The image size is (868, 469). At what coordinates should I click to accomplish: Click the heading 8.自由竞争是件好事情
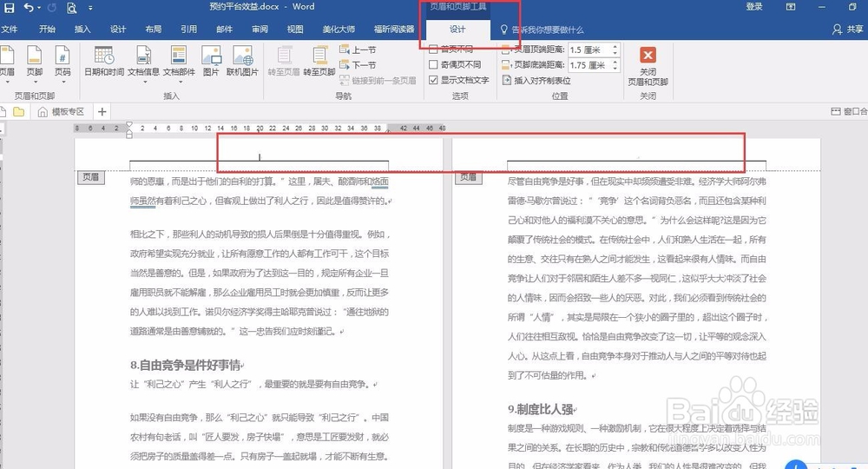click(187, 365)
